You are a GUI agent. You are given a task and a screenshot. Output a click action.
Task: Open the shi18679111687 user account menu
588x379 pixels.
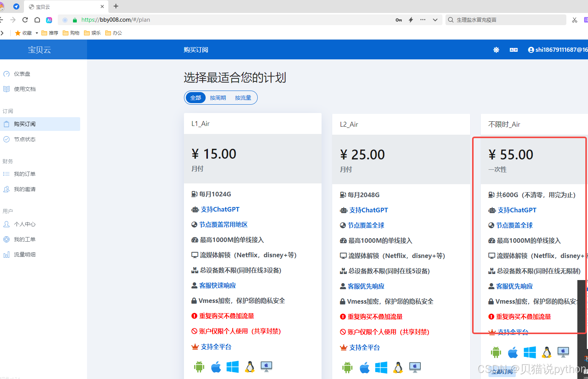click(558, 50)
